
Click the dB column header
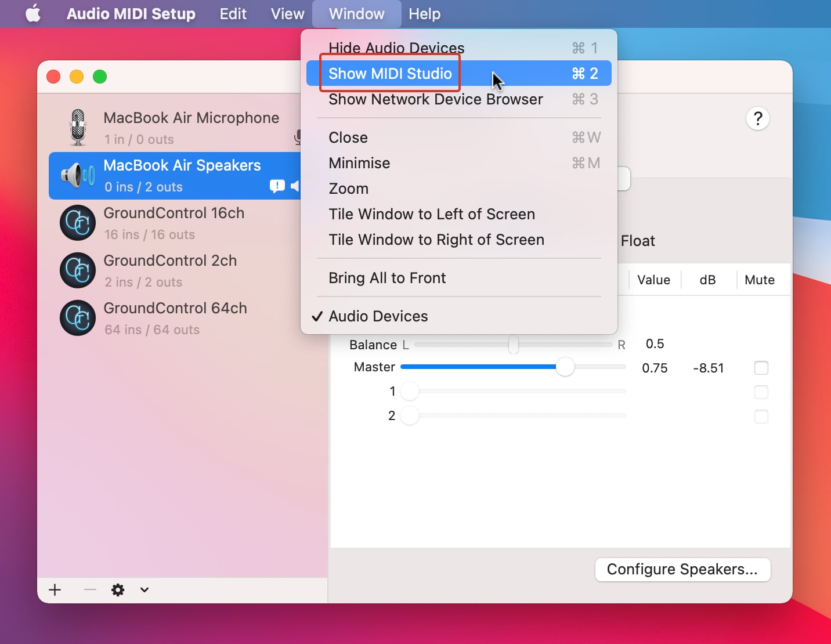[x=707, y=280]
